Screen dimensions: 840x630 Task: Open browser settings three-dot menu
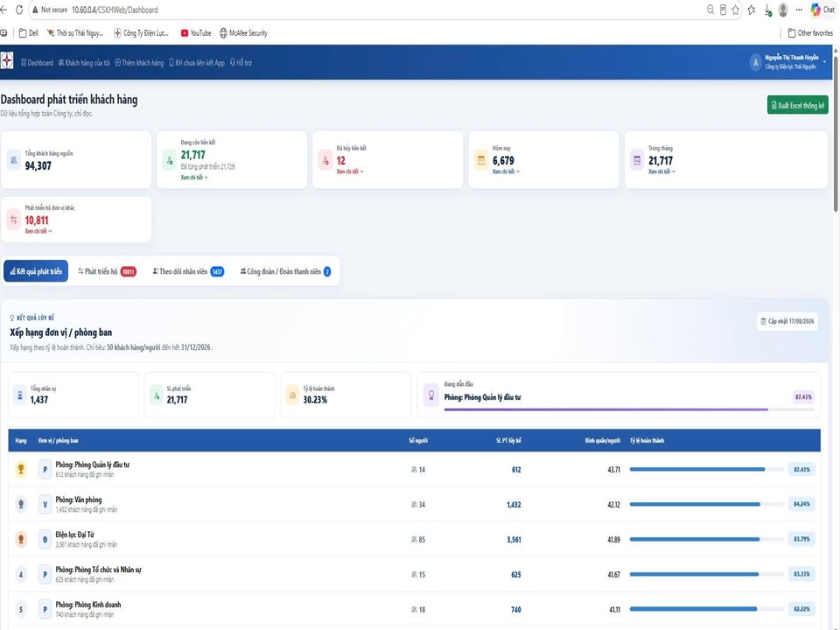point(799,10)
